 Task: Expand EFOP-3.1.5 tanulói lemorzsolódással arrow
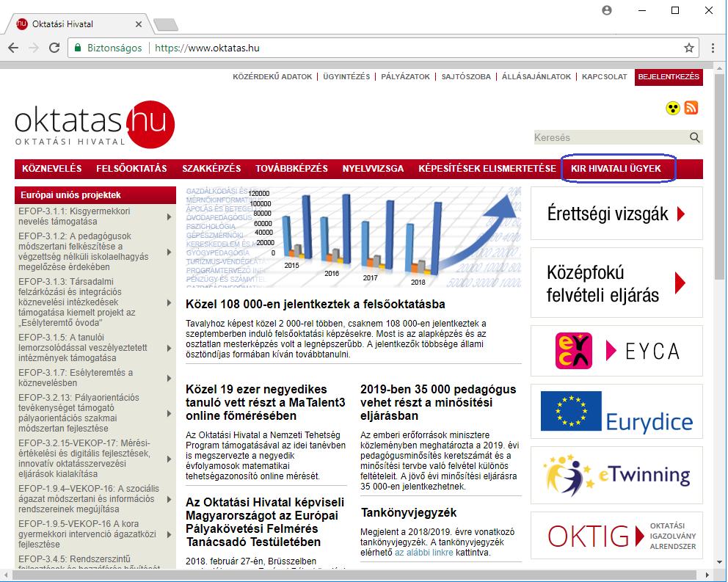[x=169, y=348]
